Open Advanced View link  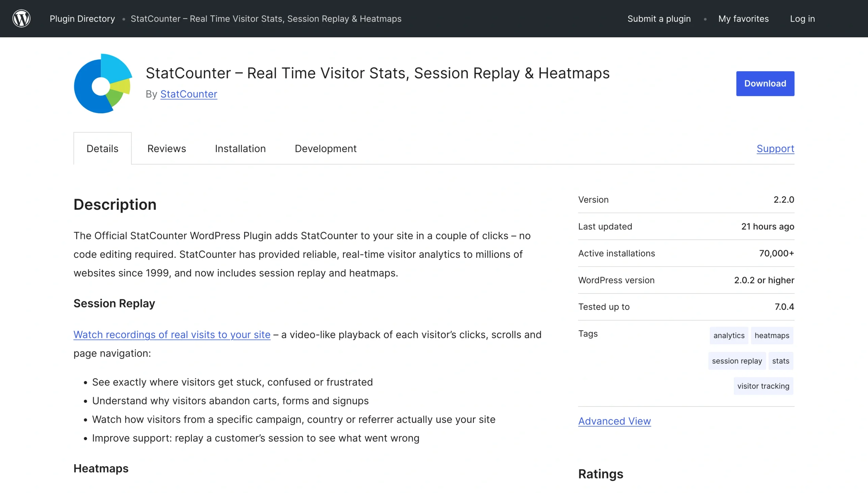point(614,421)
